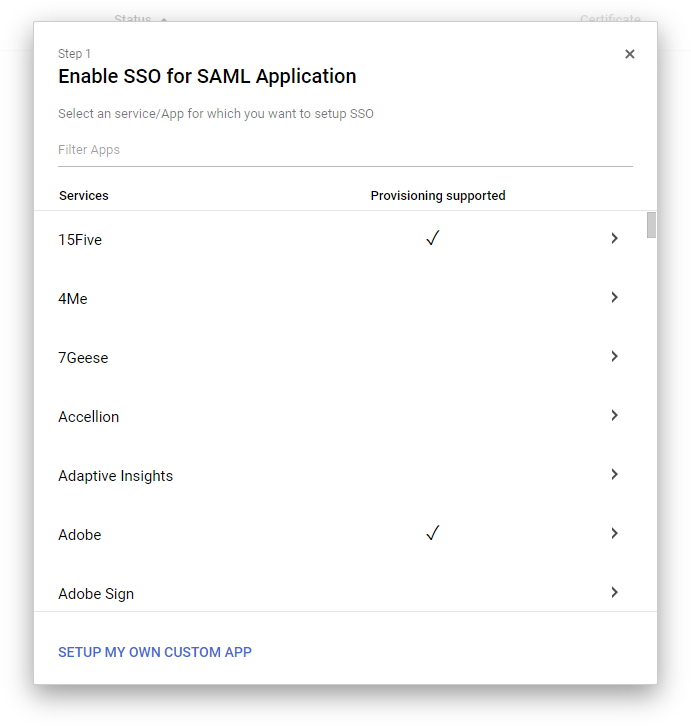
Task: Click the Adobe Sign arrow icon
Action: 614,593
